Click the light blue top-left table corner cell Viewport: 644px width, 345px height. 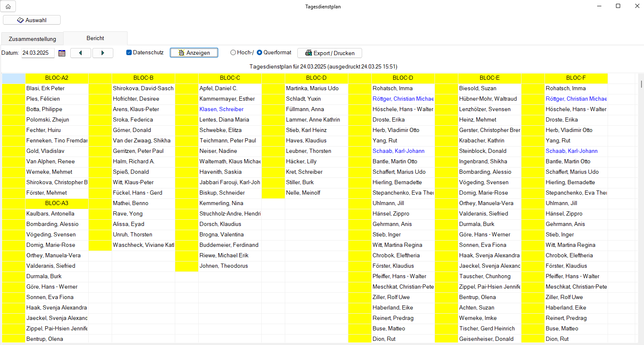click(13, 78)
